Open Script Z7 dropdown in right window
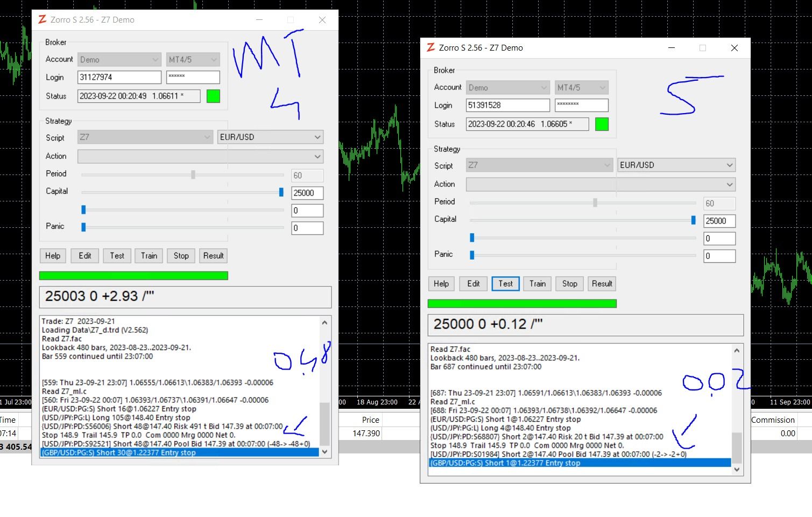The width and height of the screenshot is (812, 517). [539, 165]
